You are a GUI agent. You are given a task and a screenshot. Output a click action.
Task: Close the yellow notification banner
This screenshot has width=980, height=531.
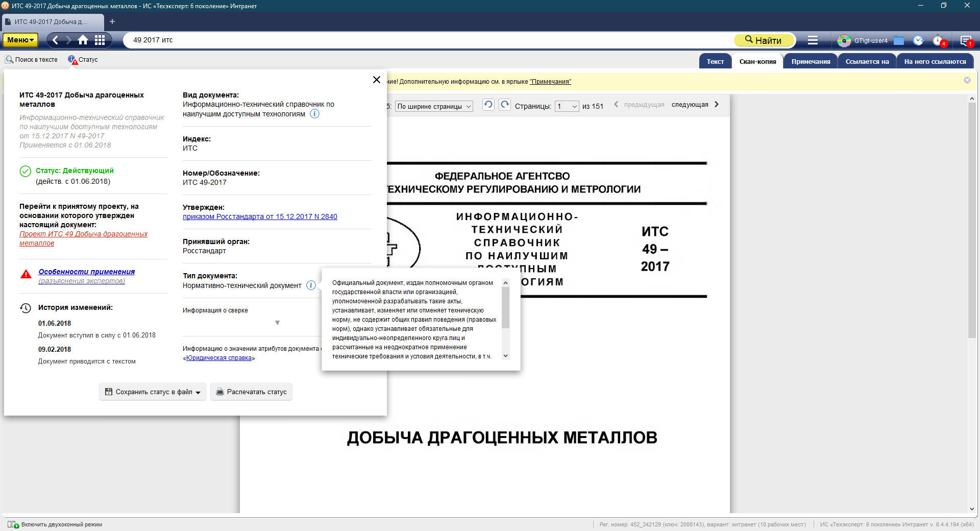pos(967,80)
